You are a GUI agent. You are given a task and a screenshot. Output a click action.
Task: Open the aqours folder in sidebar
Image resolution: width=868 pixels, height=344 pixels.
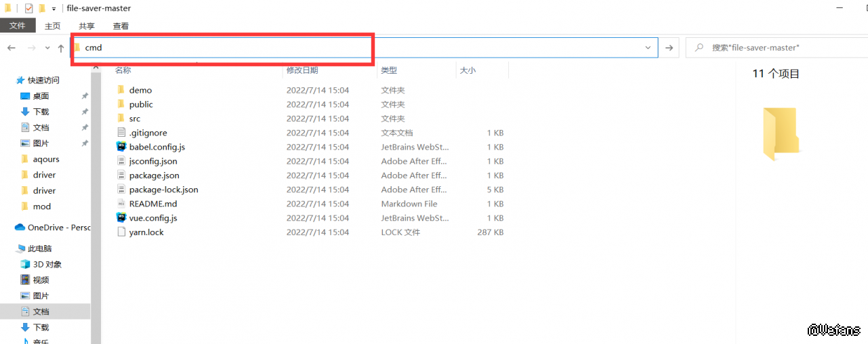coord(46,159)
